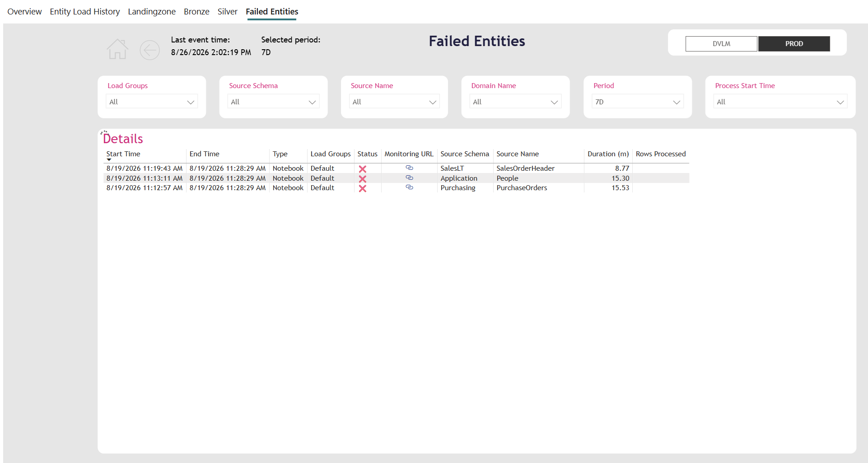
Task: Sort by Load Groups column header
Action: click(331, 154)
